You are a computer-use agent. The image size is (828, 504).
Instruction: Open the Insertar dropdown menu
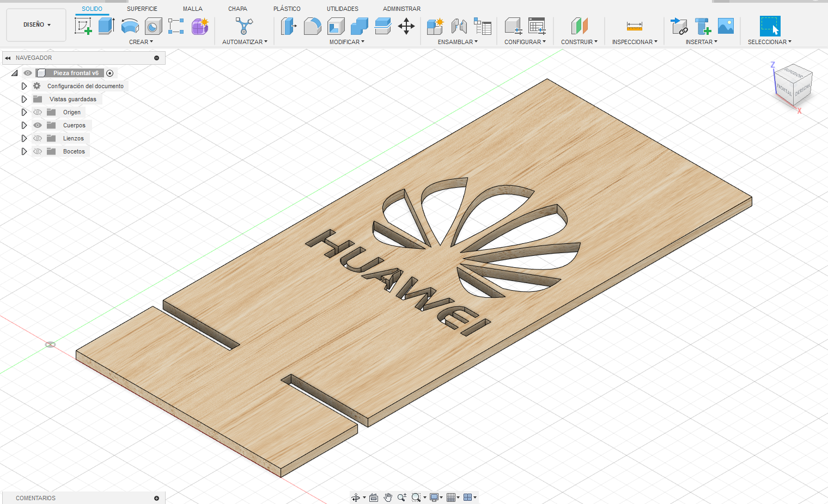pos(702,42)
